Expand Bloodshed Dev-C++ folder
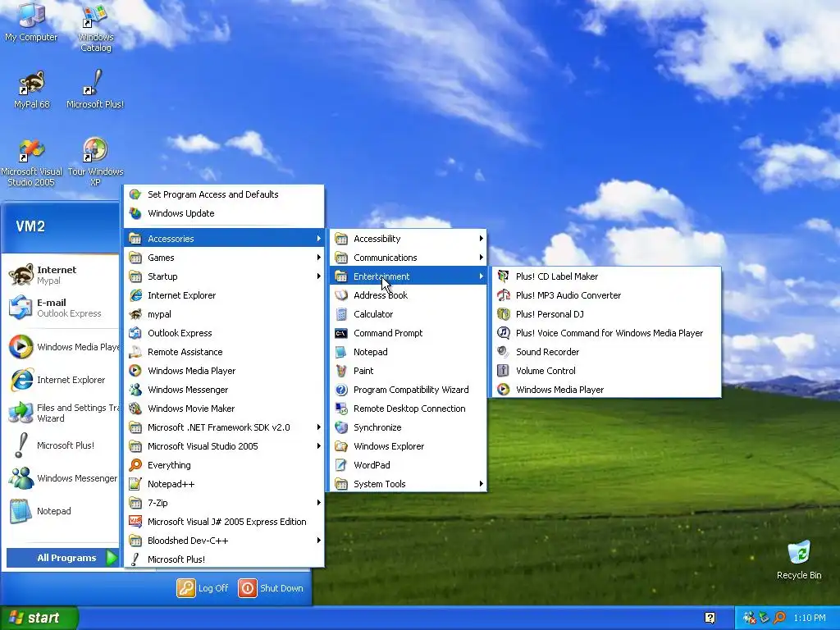 (x=224, y=541)
